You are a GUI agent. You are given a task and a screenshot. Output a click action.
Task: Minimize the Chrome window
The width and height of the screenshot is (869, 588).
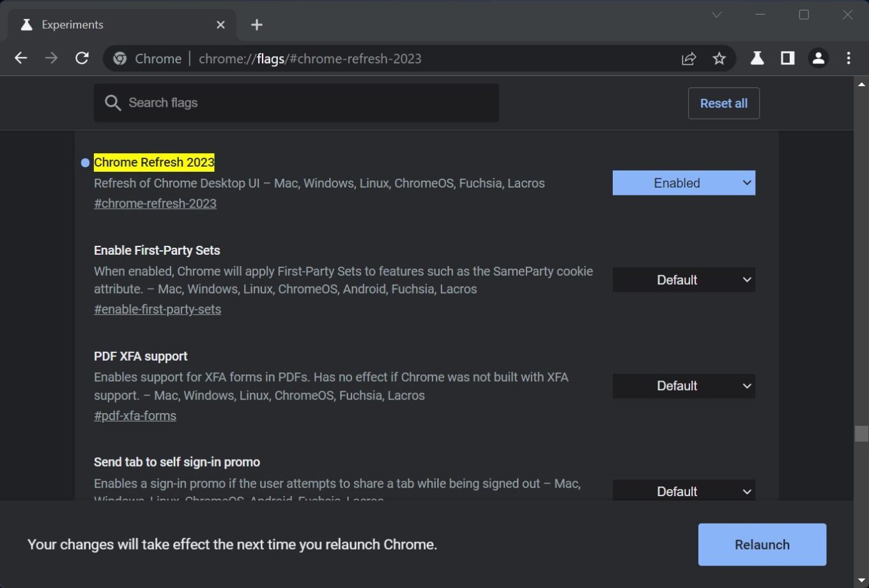point(760,15)
